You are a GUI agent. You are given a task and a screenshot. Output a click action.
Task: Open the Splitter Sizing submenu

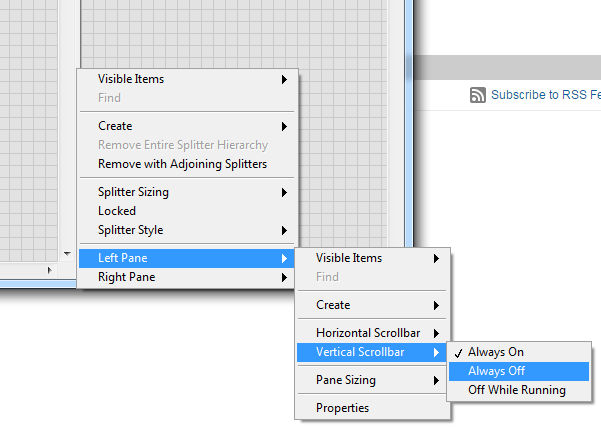[133, 192]
